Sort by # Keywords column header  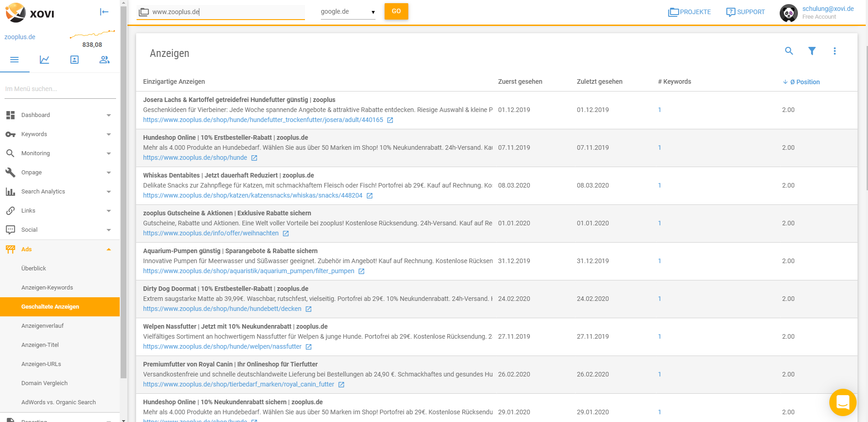675,81
